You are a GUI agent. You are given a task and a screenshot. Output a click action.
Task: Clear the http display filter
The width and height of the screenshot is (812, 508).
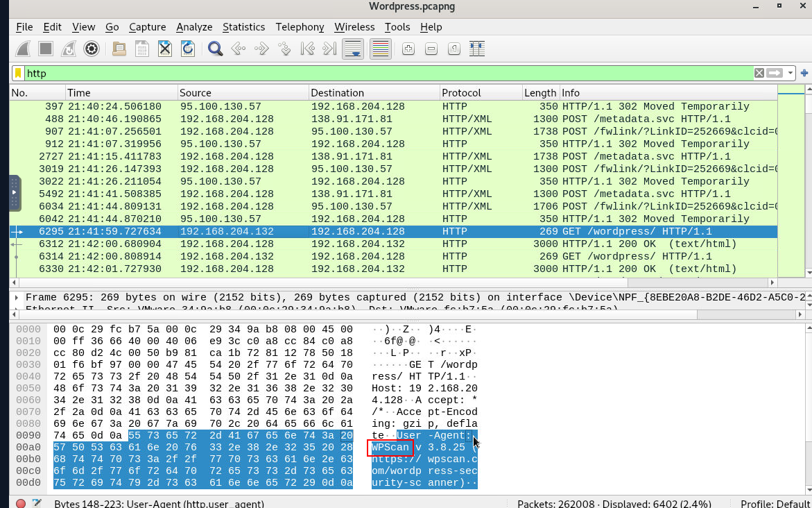[759, 73]
